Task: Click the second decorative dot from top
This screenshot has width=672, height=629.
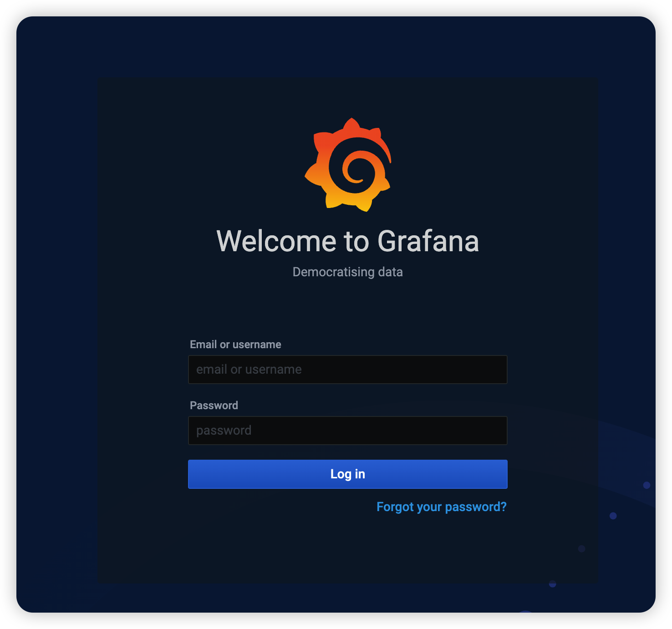Action: (x=613, y=516)
